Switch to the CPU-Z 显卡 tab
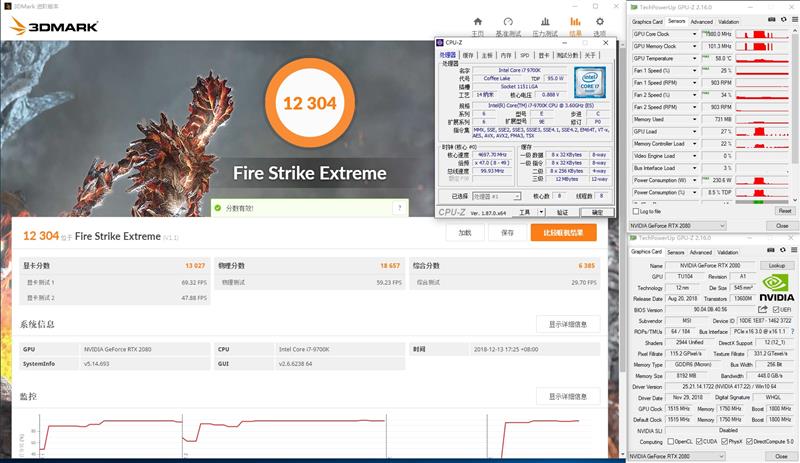Viewport: 800px width, 463px height. click(544, 55)
